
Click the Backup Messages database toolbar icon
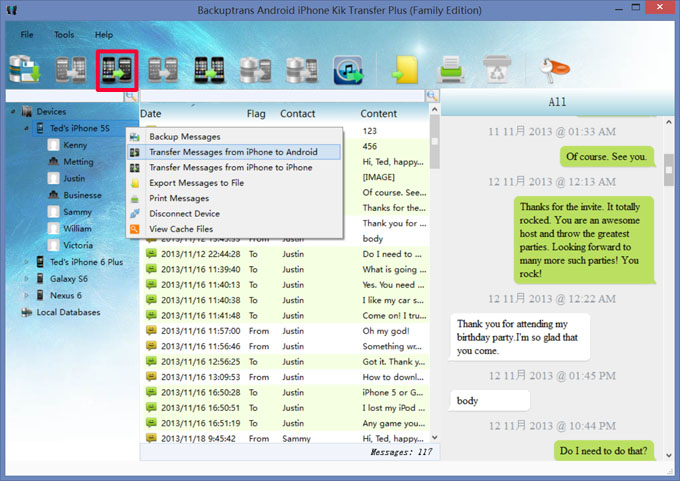pos(25,69)
